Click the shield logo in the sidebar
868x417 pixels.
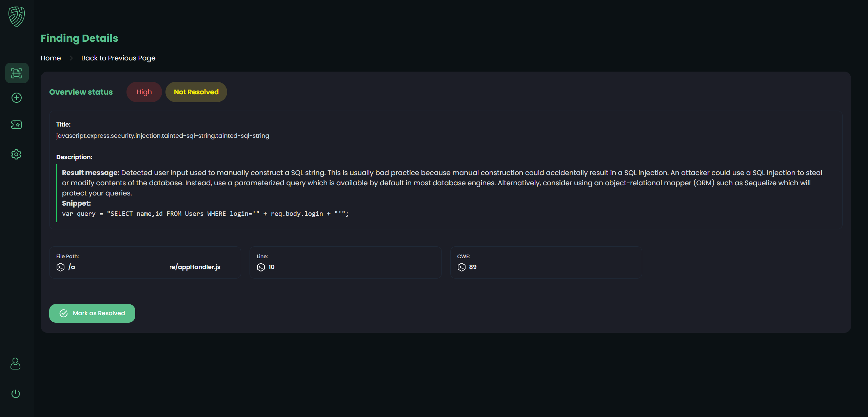[17, 17]
